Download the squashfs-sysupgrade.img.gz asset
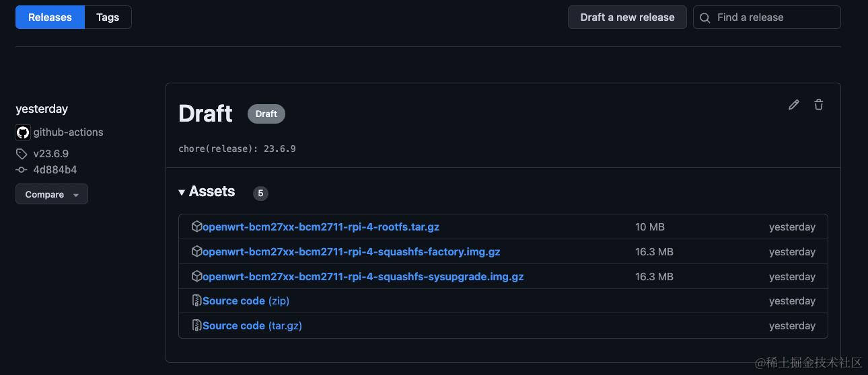The image size is (868, 375). 363,277
